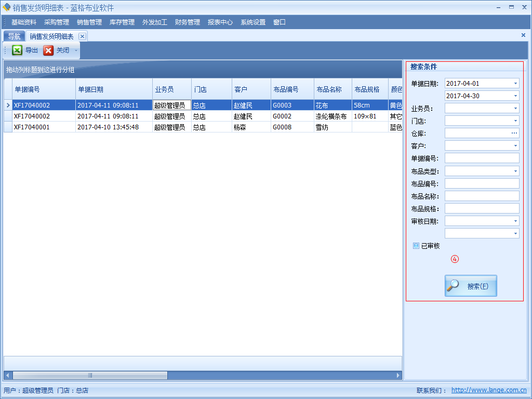Close the 销售发货明细表 tab with its X
The image size is (532, 399).
click(82, 36)
